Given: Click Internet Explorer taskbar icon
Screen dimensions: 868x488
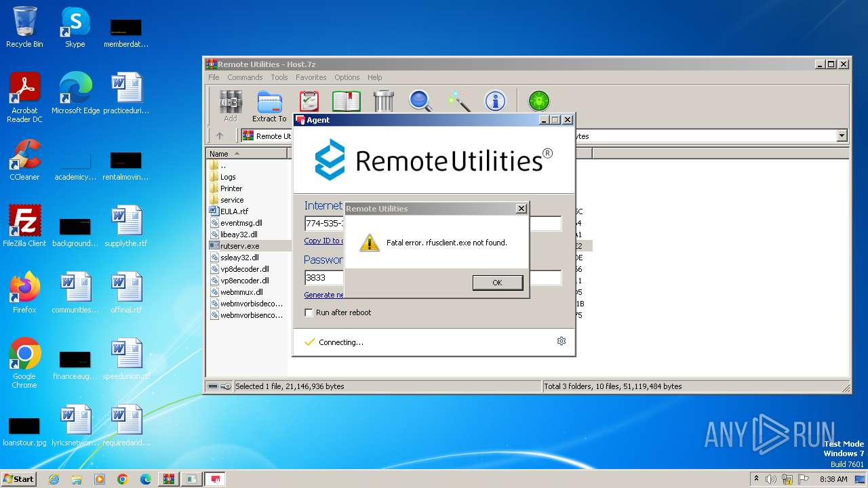Looking at the screenshot, I should (54, 479).
